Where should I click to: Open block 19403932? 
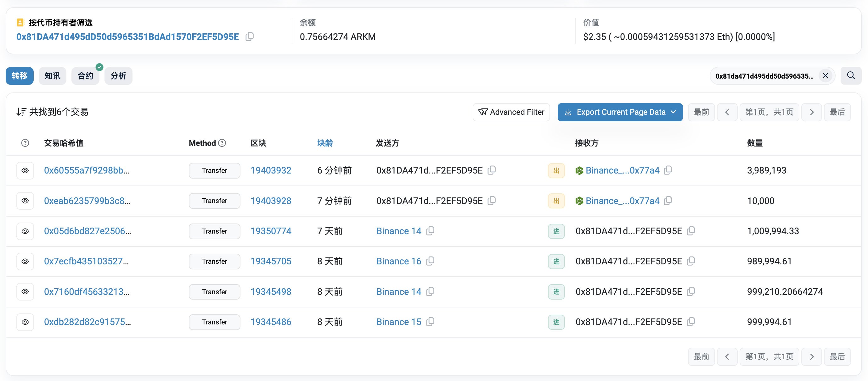point(271,170)
